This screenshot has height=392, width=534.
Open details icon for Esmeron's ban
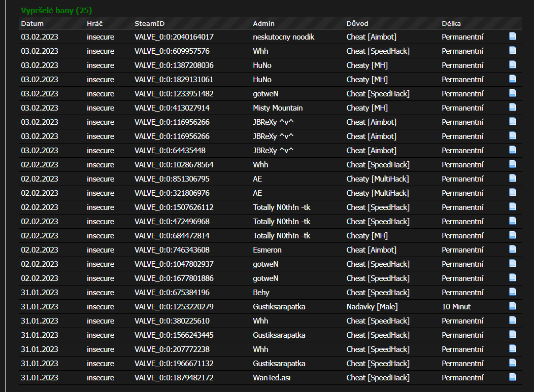(513, 250)
